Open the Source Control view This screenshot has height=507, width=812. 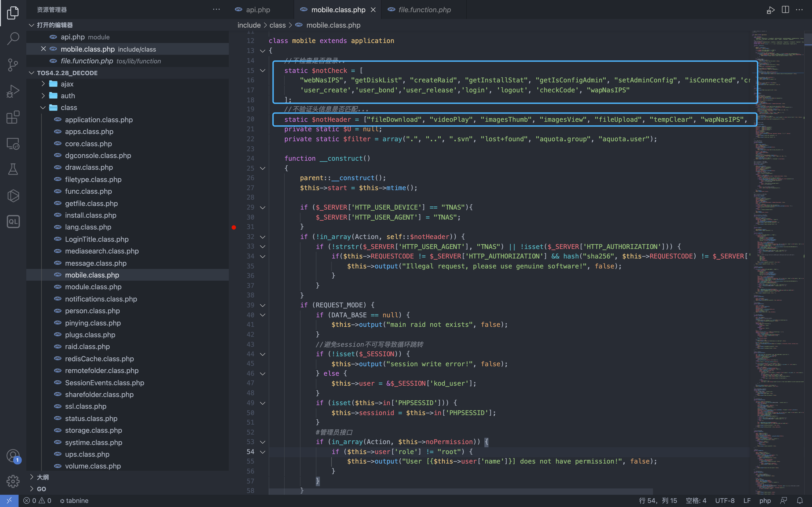(x=13, y=65)
